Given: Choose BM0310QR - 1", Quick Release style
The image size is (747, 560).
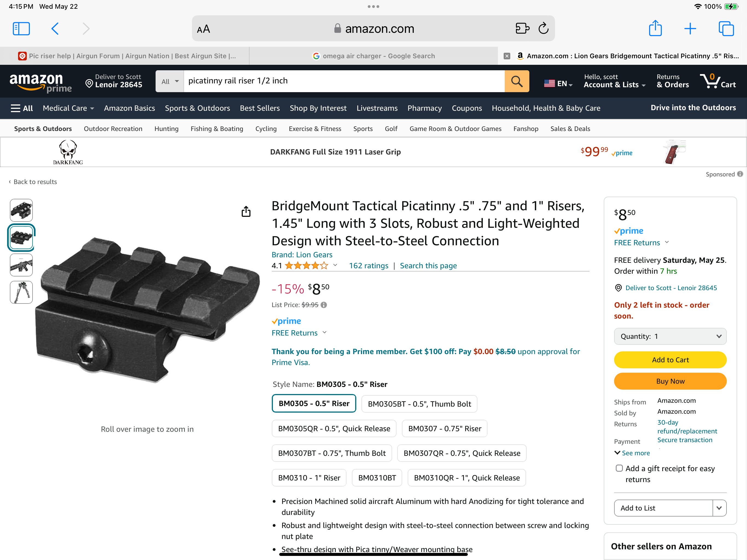Looking at the screenshot, I should pyautogui.click(x=467, y=478).
